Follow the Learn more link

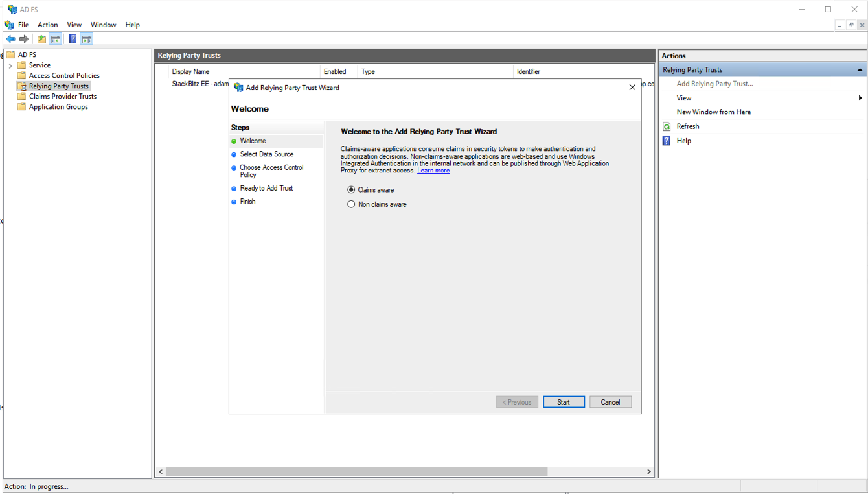click(x=433, y=171)
